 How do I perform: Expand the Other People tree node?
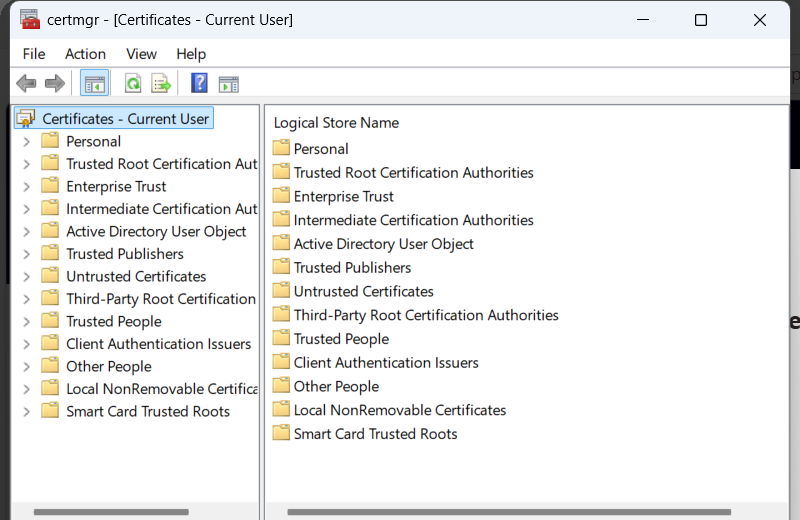tap(27, 366)
